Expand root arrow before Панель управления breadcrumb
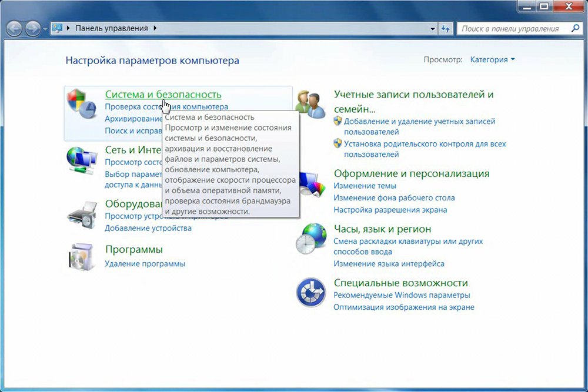This screenshot has height=392, width=588. [68, 28]
